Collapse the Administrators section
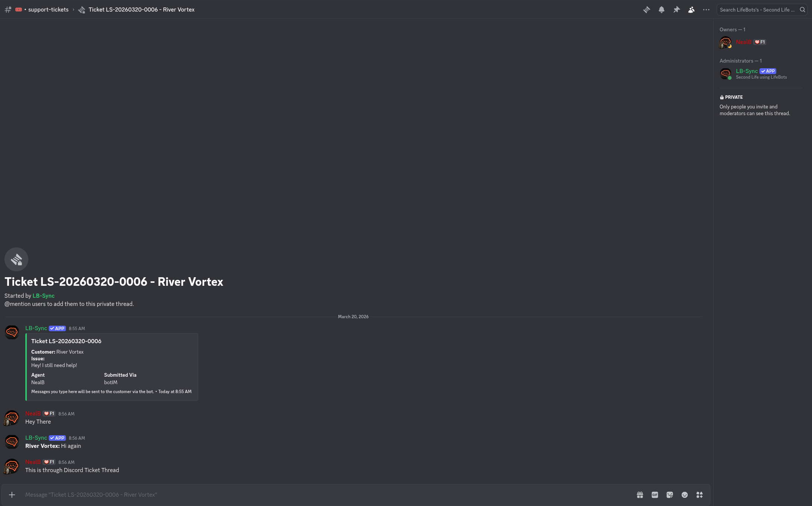This screenshot has height=506, width=812. point(740,61)
